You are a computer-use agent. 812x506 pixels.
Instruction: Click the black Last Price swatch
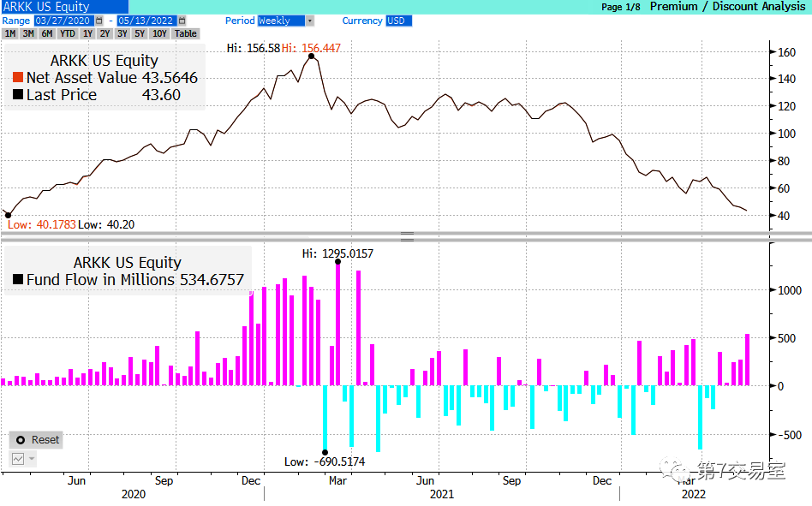18,95
